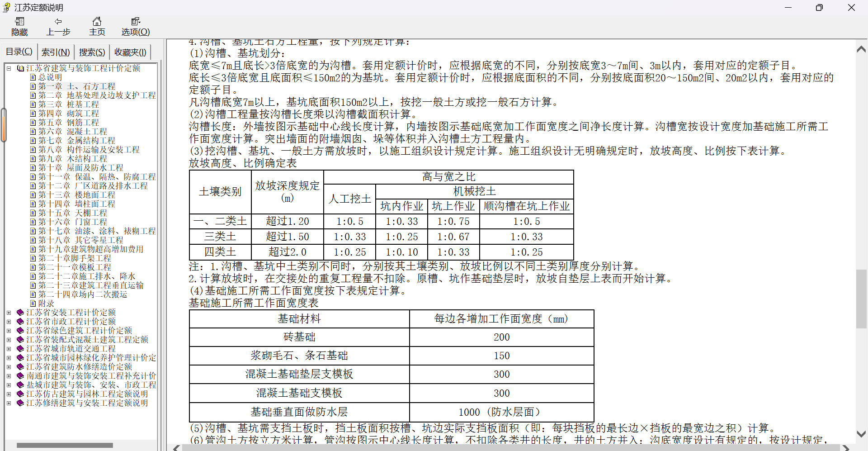Click table cell 超过1.50 for 三类土
This screenshot has width=868, height=451.
[x=288, y=237]
